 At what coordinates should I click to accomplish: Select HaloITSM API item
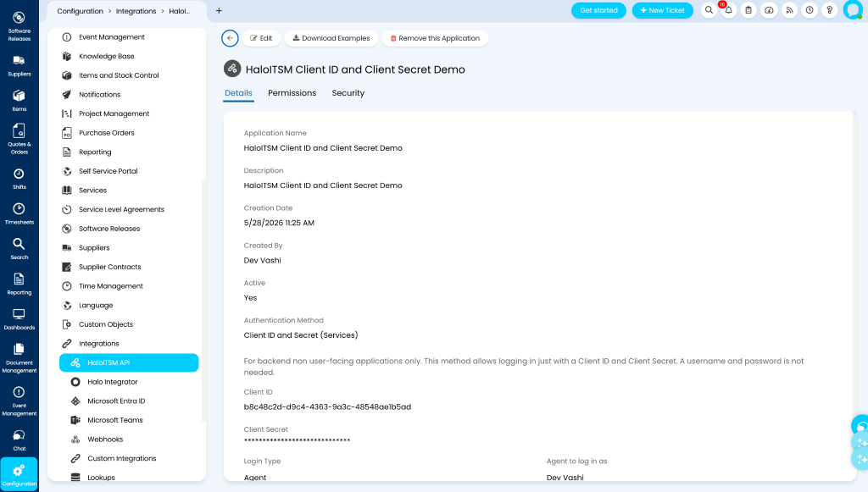click(129, 362)
